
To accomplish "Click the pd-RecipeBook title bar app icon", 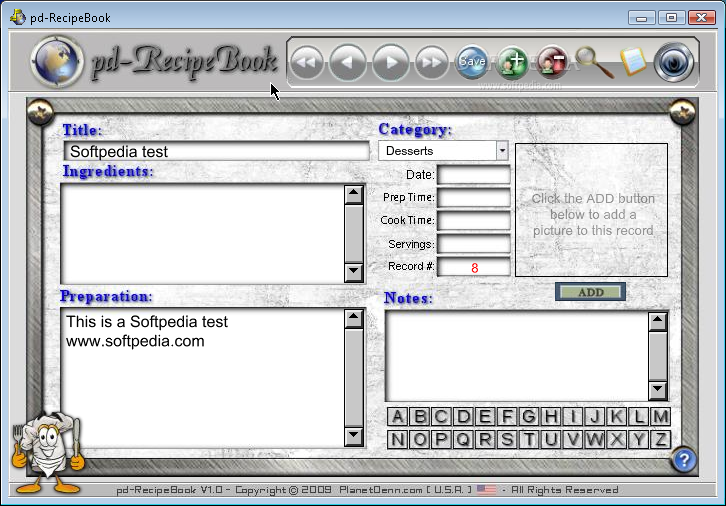I will point(18,18).
